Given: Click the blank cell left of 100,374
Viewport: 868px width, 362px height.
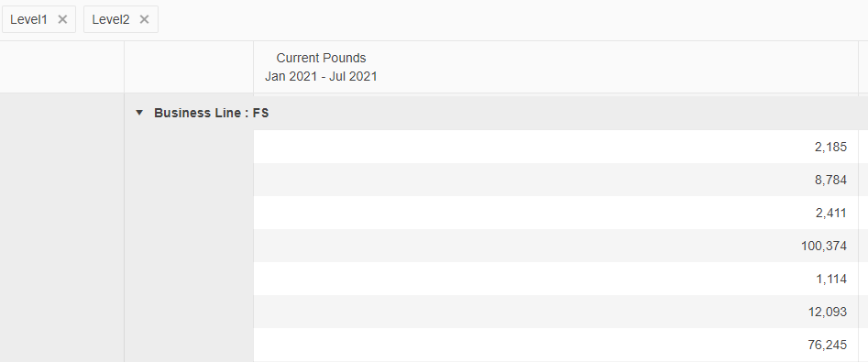Looking at the screenshot, I should click(x=189, y=246).
